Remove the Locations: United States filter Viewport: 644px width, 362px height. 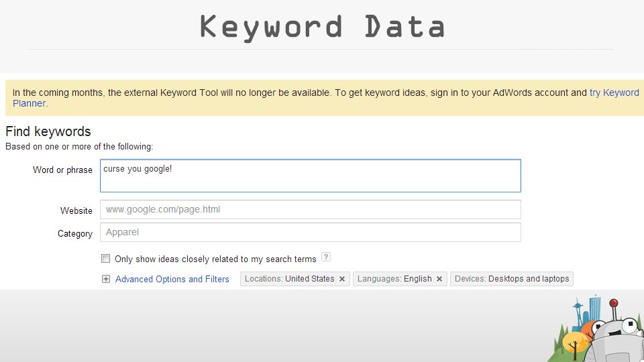pos(341,279)
